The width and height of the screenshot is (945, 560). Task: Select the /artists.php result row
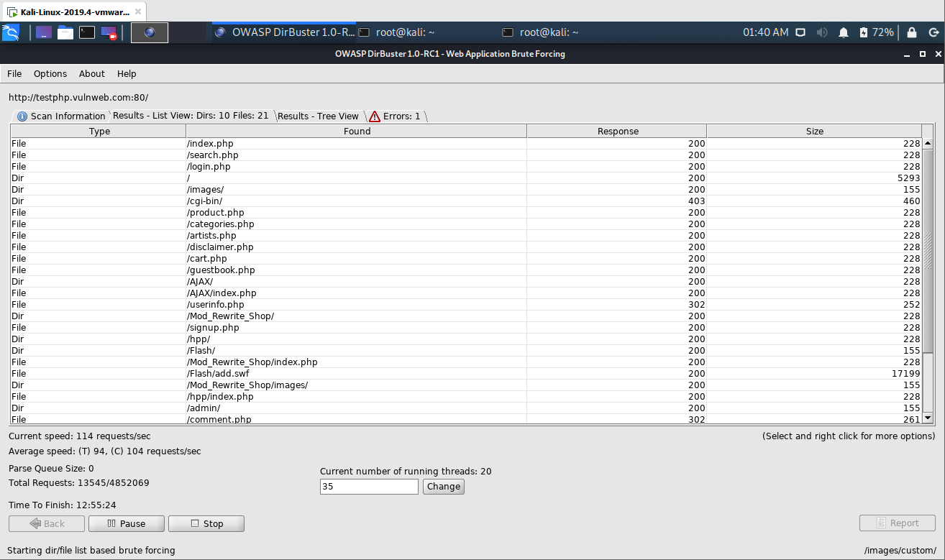(466, 236)
